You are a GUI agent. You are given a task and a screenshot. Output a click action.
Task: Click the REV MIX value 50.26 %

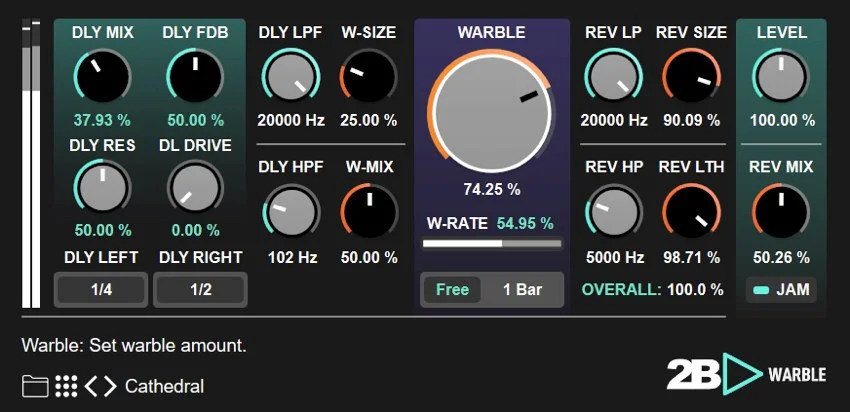click(x=781, y=257)
